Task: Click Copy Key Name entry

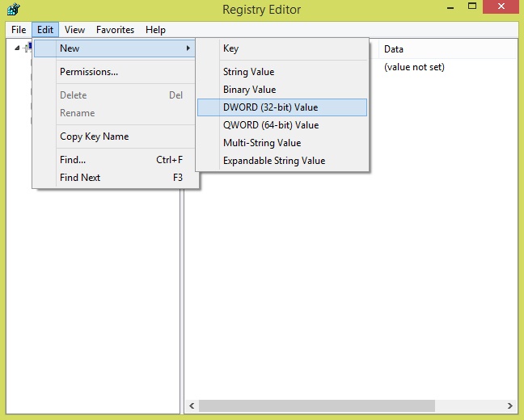Action: click(115, 136)
